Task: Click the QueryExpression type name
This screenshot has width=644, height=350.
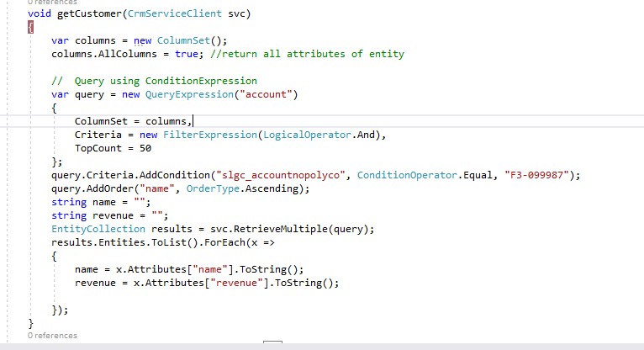Action: tap(189, 94)
